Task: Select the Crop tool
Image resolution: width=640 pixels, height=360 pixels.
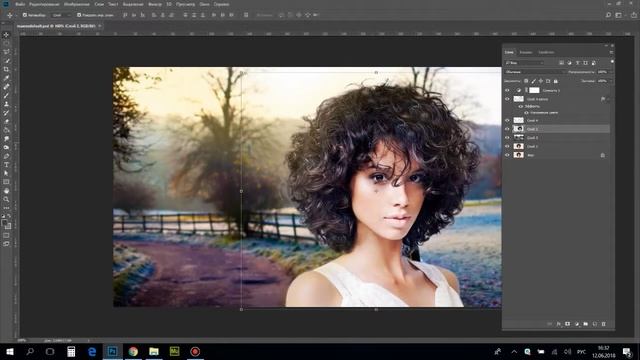Action: click(6, 69)
